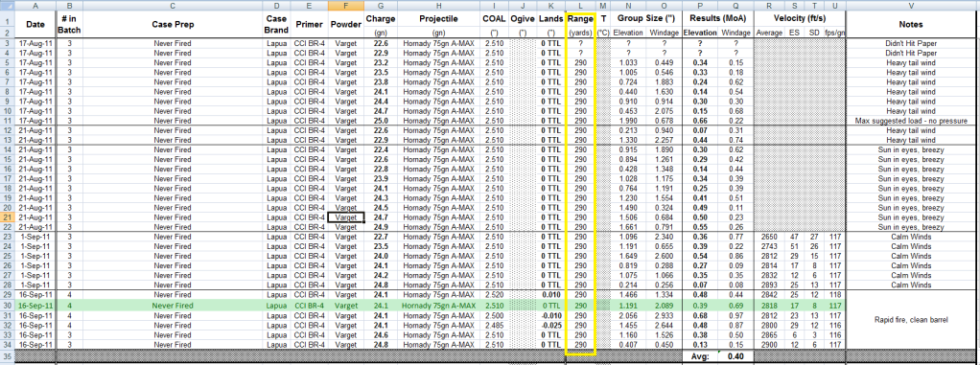This screenshot has height=365, width=980.
Task: Click the average result cell '0.40'
Action: pos(735,357)
